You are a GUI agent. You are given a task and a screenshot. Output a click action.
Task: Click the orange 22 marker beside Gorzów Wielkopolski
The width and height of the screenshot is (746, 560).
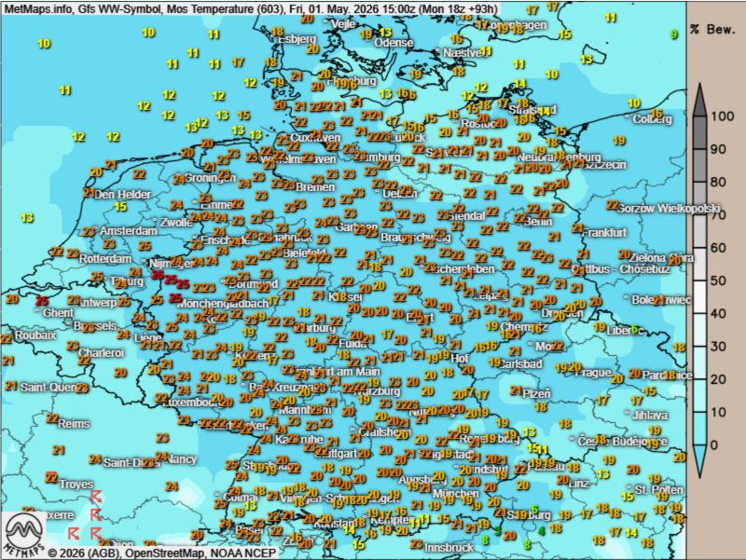(613, 205)
